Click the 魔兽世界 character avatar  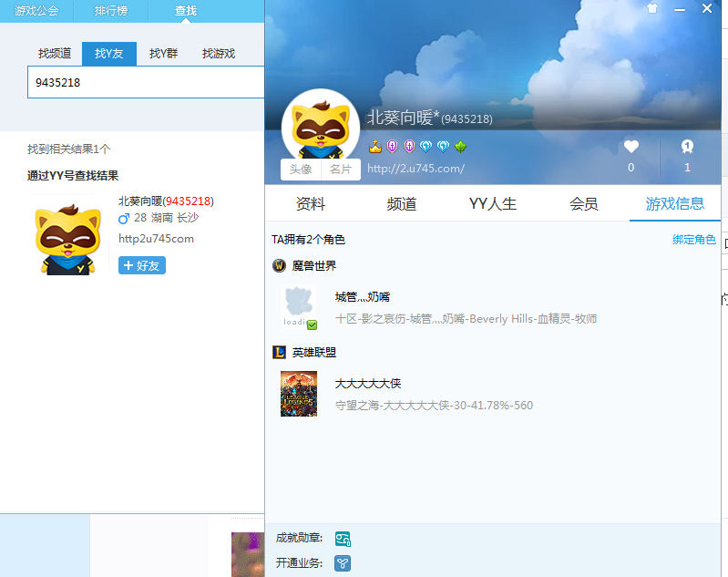(299, 306)
